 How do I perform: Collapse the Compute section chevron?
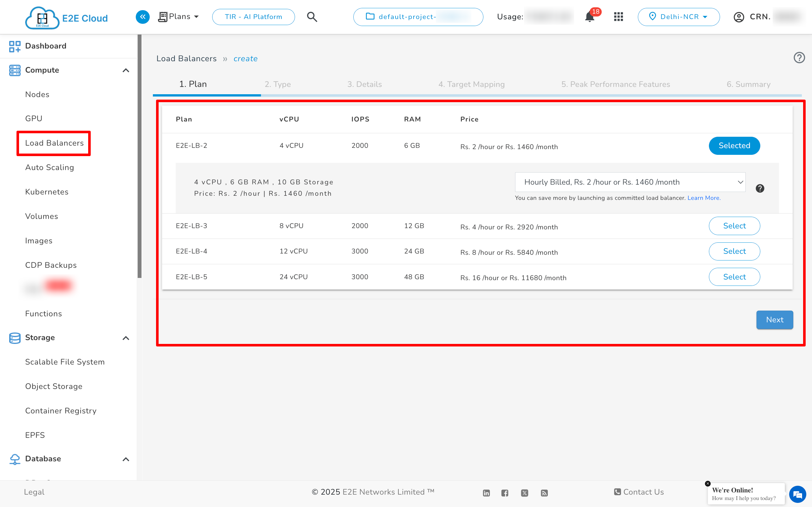click(126, 70)
